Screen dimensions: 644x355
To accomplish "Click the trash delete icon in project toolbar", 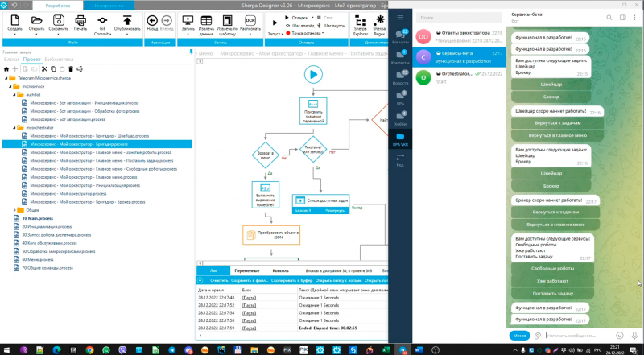I will pos(71,69).
